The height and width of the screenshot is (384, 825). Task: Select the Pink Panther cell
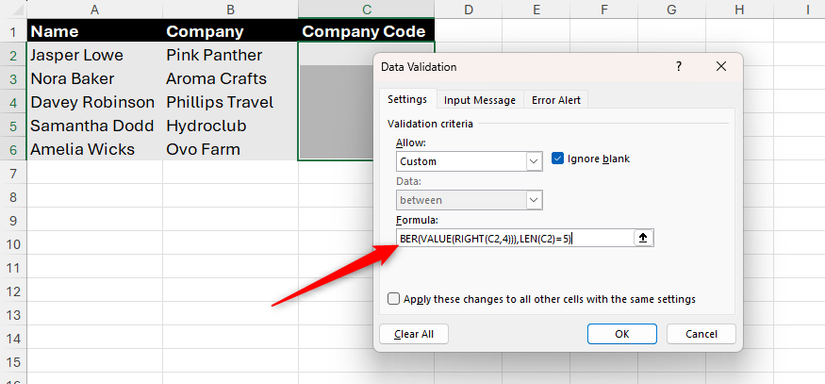pos(230,55)
